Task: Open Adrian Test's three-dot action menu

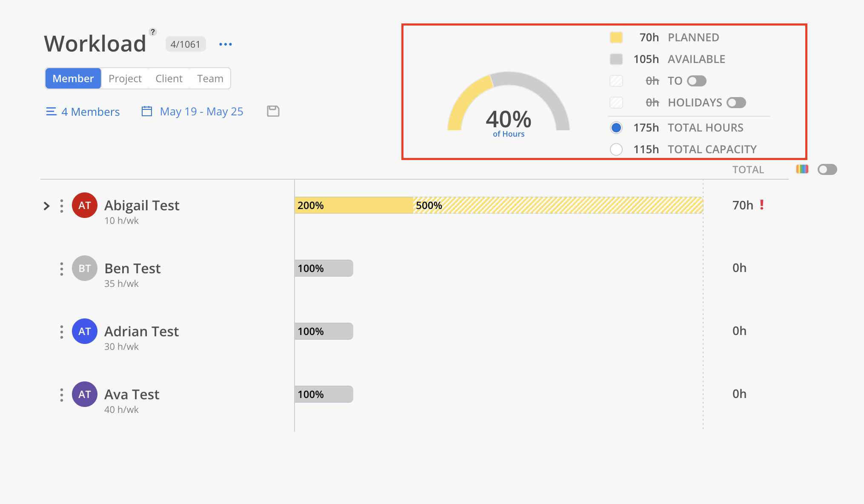Action: click(61, 331)
